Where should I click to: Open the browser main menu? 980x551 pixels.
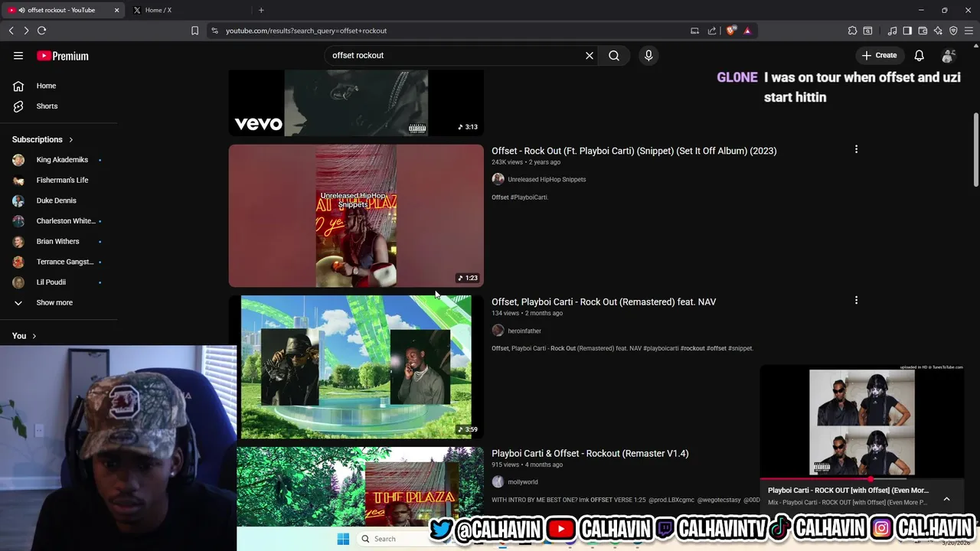pyautogui.click(x=969, y=31)
